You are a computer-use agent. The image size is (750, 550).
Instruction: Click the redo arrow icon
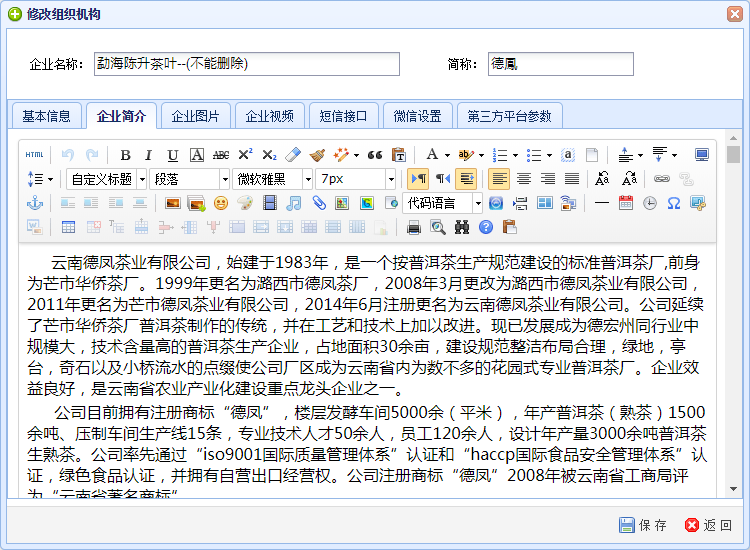92,155
